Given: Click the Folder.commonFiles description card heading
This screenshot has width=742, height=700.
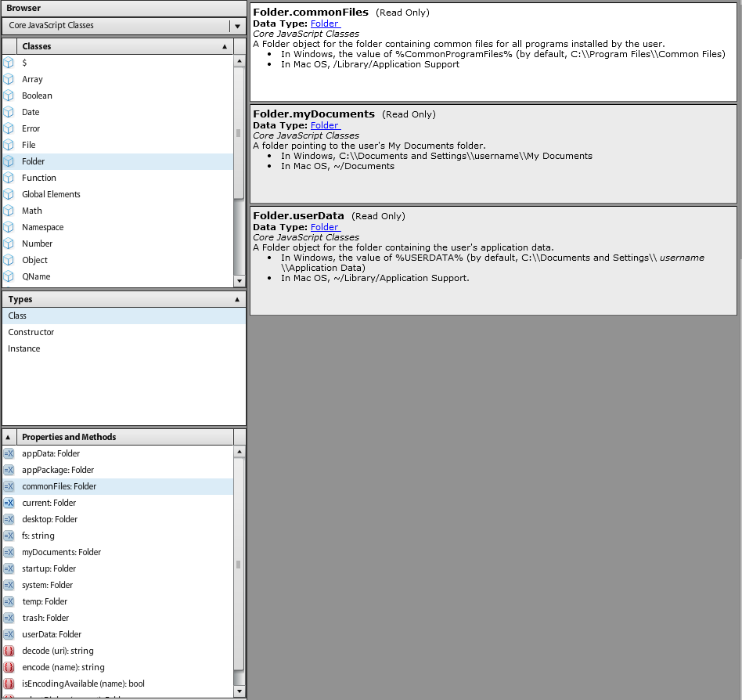Looking at the screenshot, I should click(311, 13).
